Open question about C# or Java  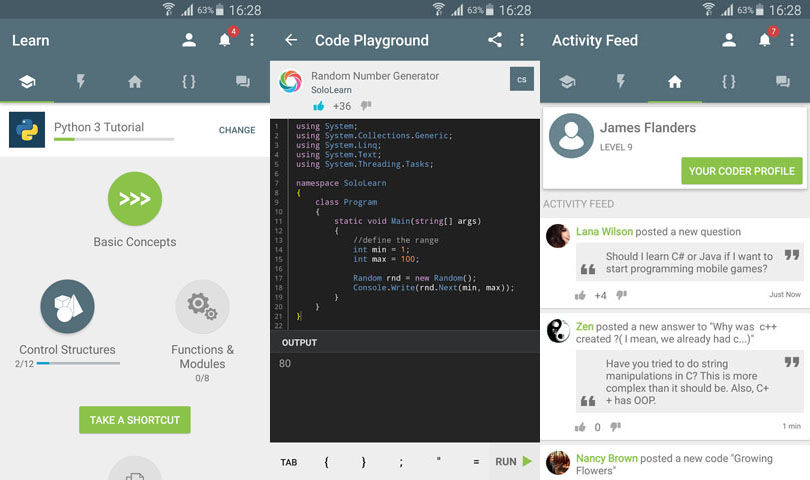coord(689,262)
